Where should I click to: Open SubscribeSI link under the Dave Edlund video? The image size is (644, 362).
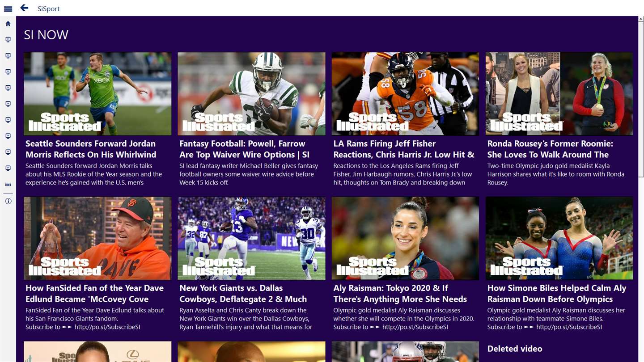(107, 327)
